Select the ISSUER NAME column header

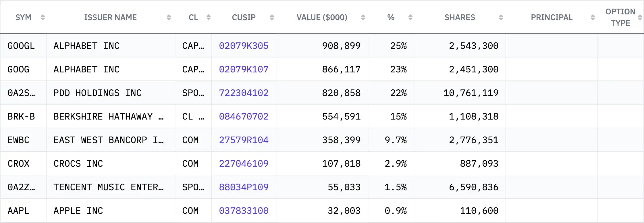110,18
